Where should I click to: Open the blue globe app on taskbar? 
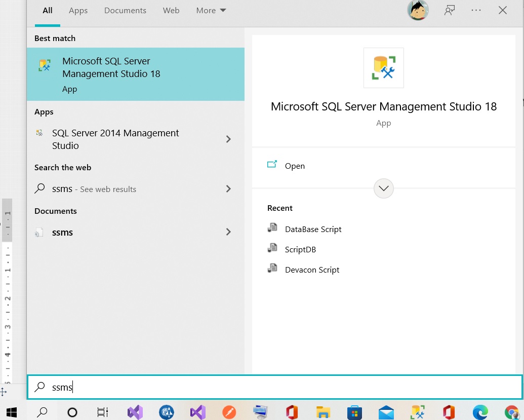click(x=167, y=412)
